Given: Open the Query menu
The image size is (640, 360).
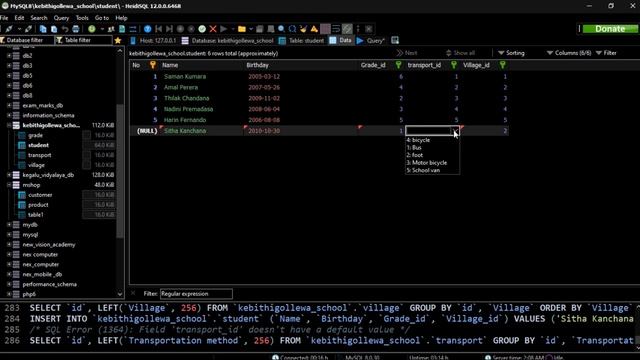Looking at the screenshot, I should pos(61,18).
